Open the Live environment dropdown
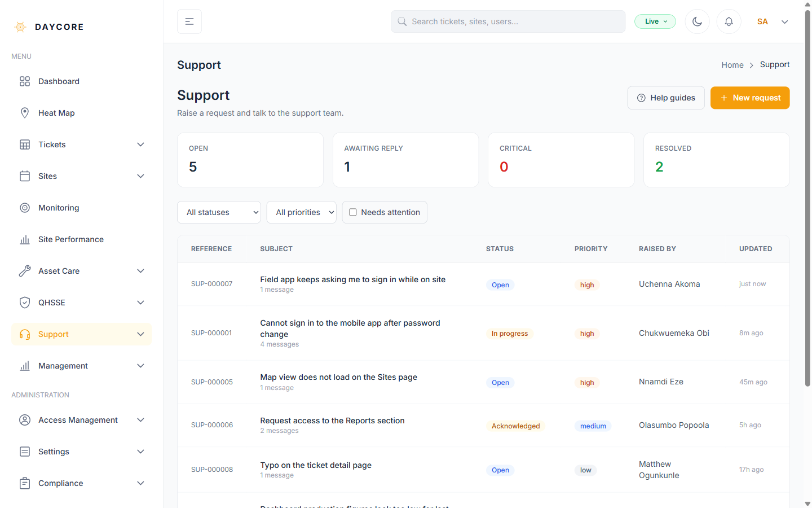Viewport: 812px width, 508px height. (655, 21)
